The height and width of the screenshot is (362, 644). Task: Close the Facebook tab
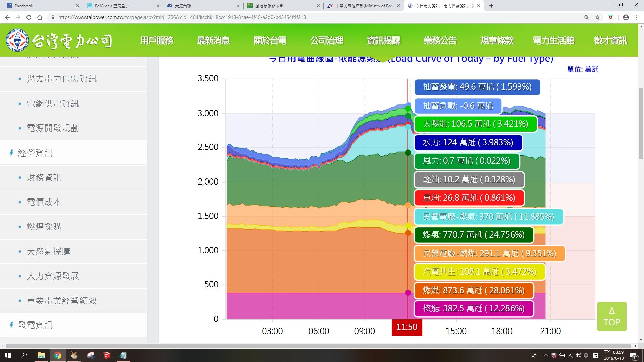77,6
